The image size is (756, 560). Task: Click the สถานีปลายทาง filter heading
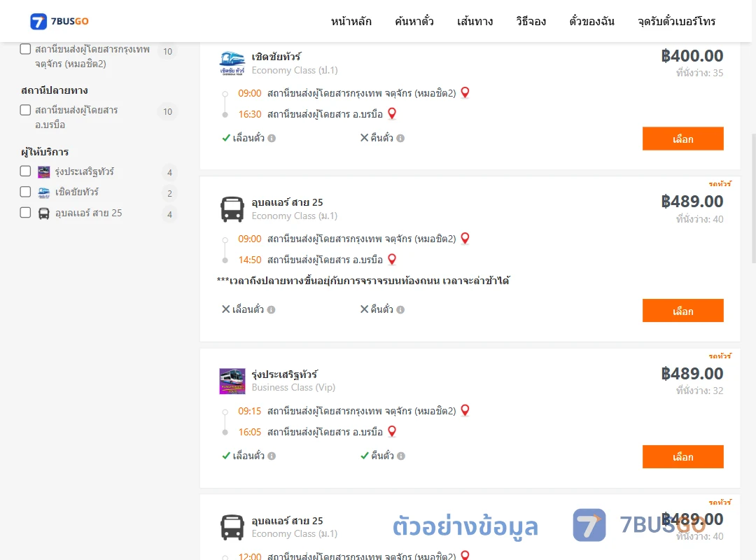click(55, 90)
